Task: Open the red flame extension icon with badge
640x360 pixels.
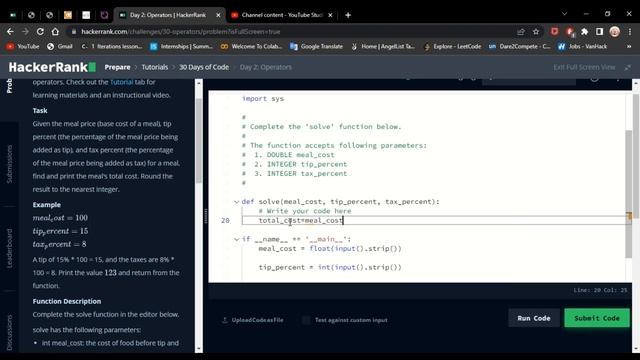Action: (570, 31)
